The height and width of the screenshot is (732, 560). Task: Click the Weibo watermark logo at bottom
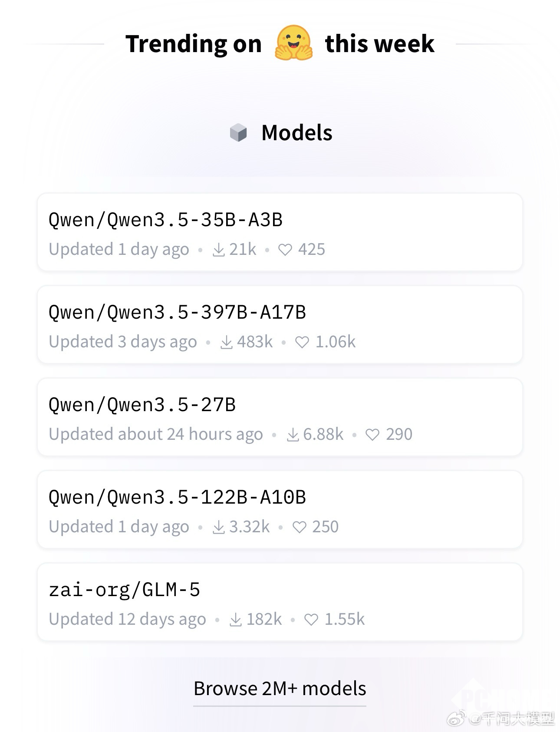(456, 719)
